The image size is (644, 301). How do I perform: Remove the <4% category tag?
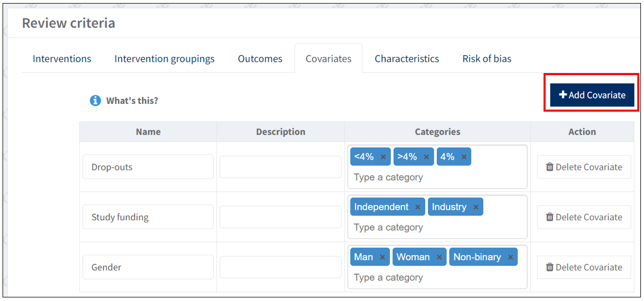click(x=383, y=157)
